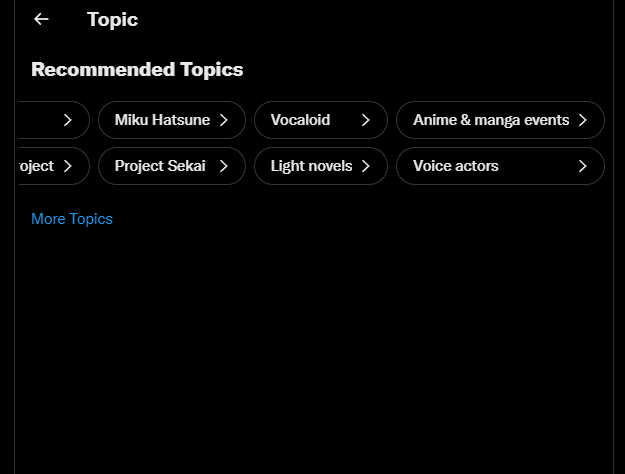Click the chevron on the cut-off 'roject' chip
625x474 pixels.
(x=67, y=166)
